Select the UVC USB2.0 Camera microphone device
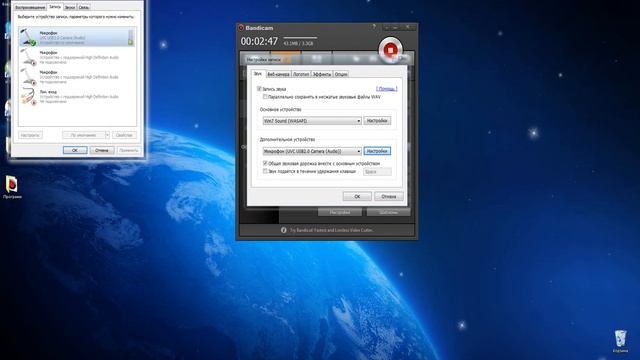The image size is (640, 360). tap(77, 37)
